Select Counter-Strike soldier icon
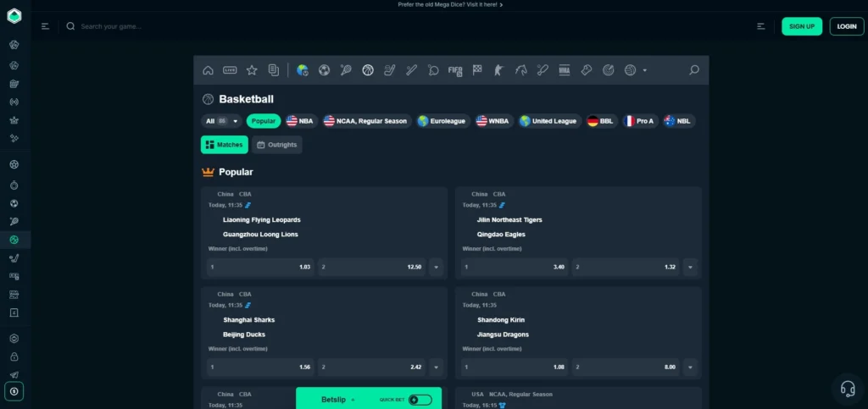 pyautogui.click(x=498, y=70)
